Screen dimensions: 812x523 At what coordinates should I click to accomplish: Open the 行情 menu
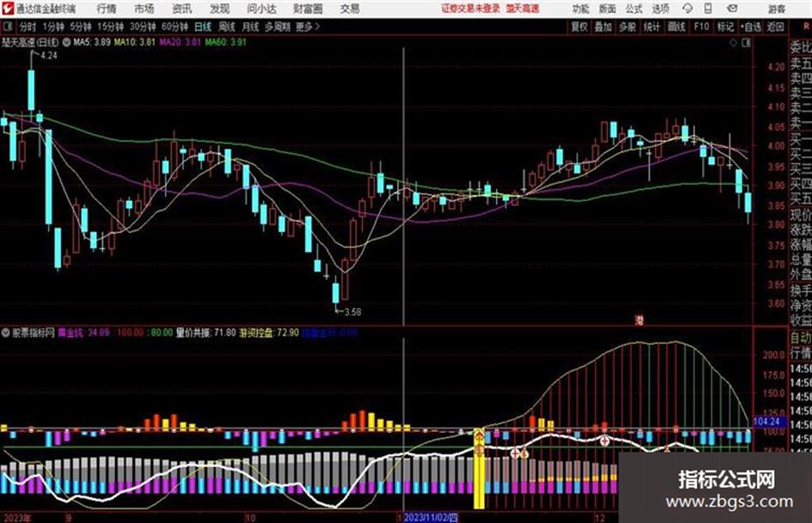(107, 9)
